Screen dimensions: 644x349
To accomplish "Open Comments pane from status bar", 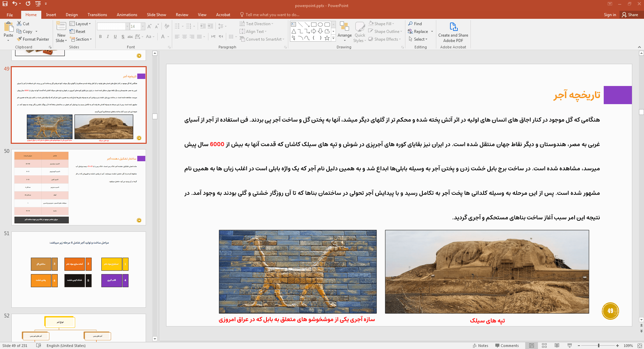I will pos(507,346).
